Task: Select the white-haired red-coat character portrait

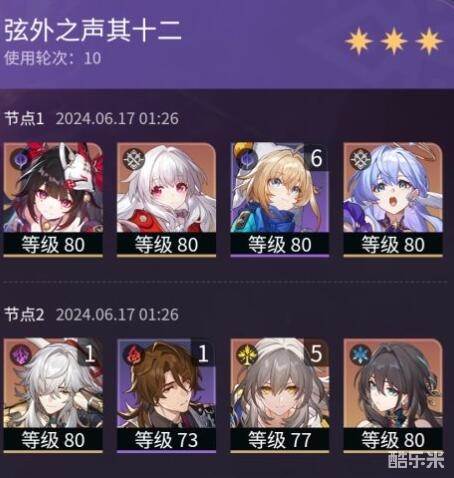Action: point(166,188)
